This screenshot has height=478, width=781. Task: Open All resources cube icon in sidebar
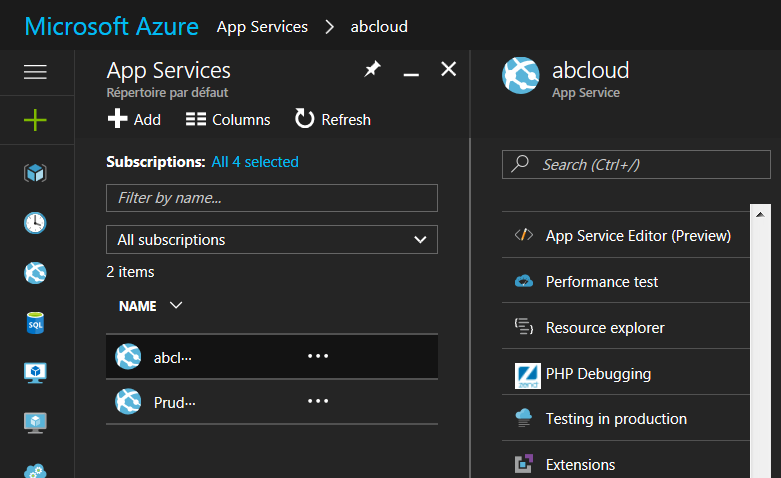click(35, 173)
